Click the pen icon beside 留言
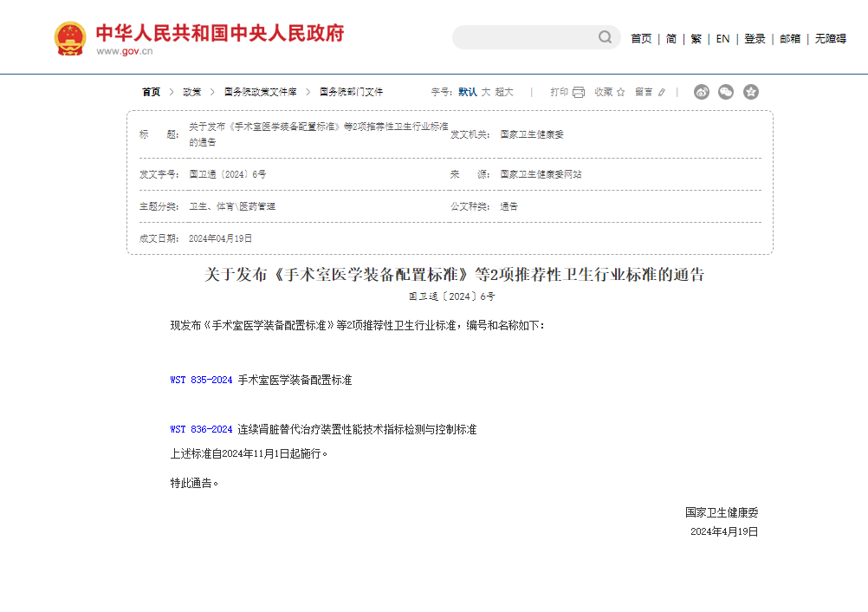The image size is (868, 612). (x=662, y=92)
